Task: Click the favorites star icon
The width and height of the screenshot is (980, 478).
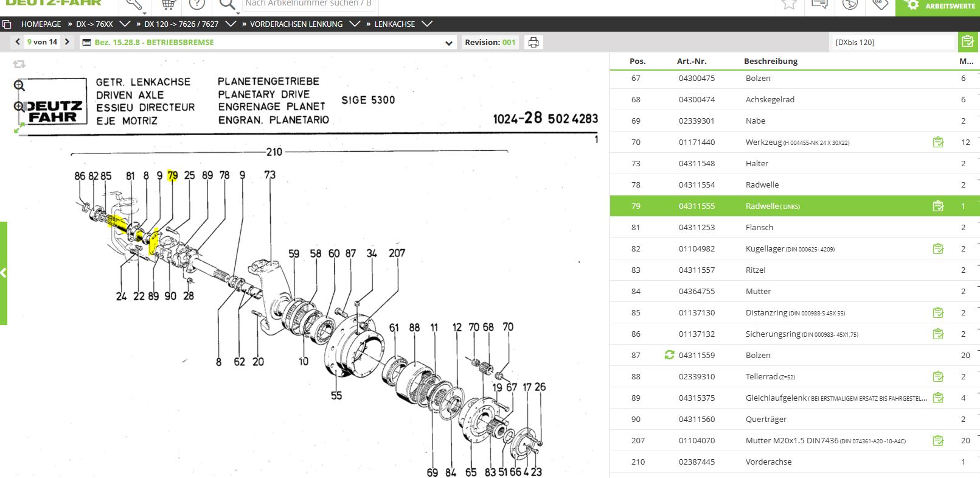Action: click(x=789, y=5)
